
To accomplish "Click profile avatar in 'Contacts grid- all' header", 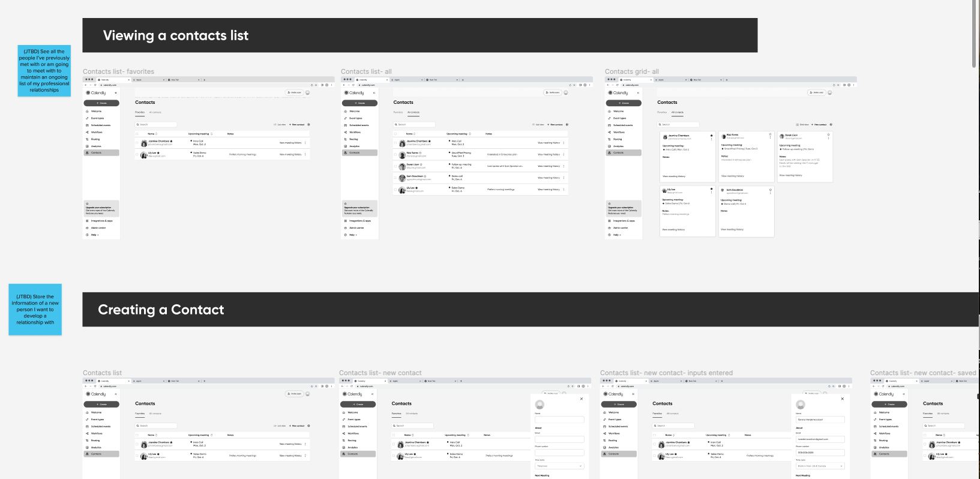I will (x=830, y=92).
